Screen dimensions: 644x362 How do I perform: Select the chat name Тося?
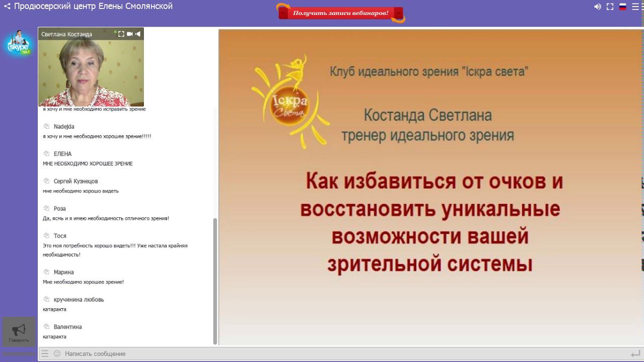60,236
